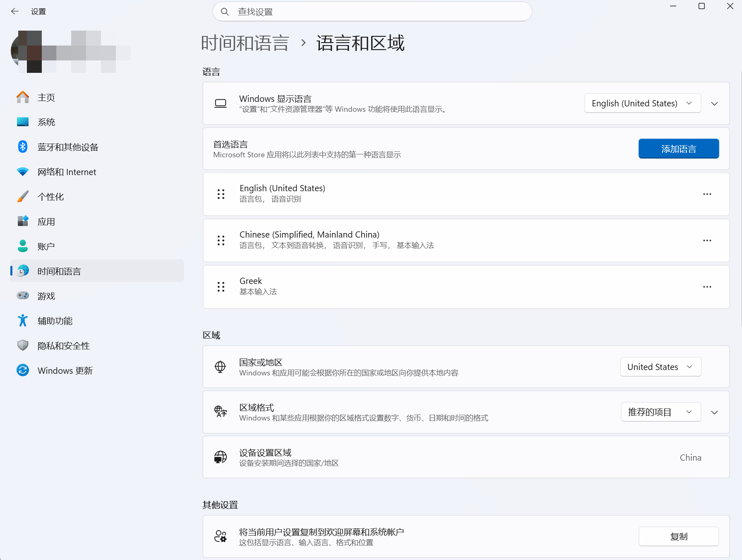
Task: Click the shield icon for 隐私和安全性
Action: [x=23, y=346]
